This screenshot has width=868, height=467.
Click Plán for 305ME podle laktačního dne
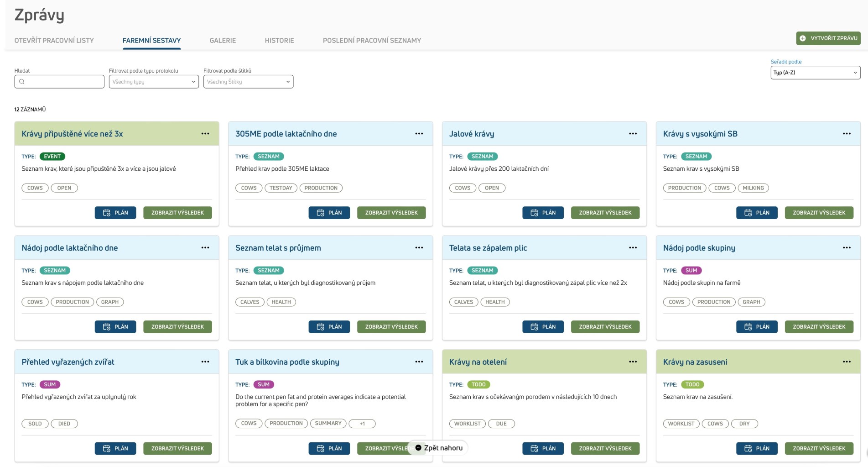coord(329,213)
